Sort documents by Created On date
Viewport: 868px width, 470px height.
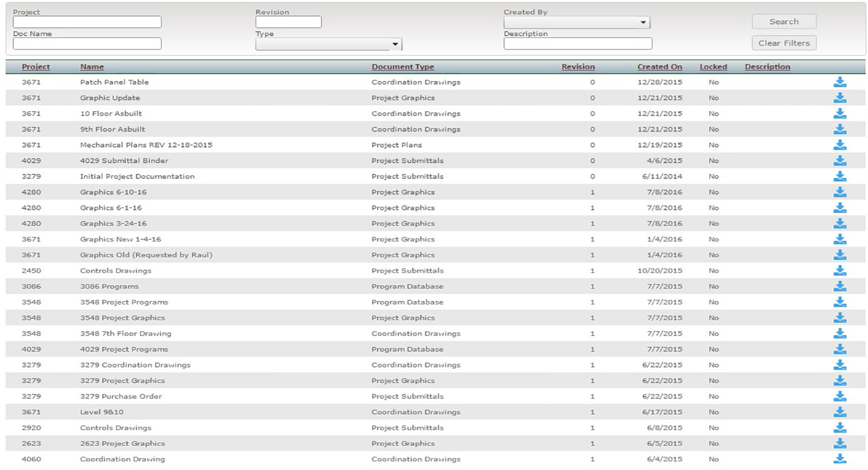659,67
